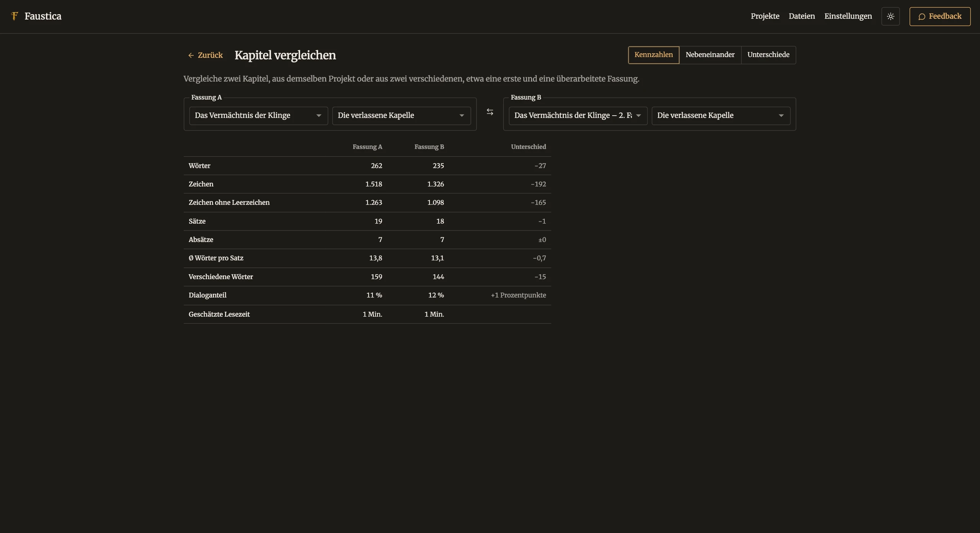Click the Faustica brand name
Image resolution: width=980 pixels, height=533 pixels.
pyautogui.click(x=43, y=16)
